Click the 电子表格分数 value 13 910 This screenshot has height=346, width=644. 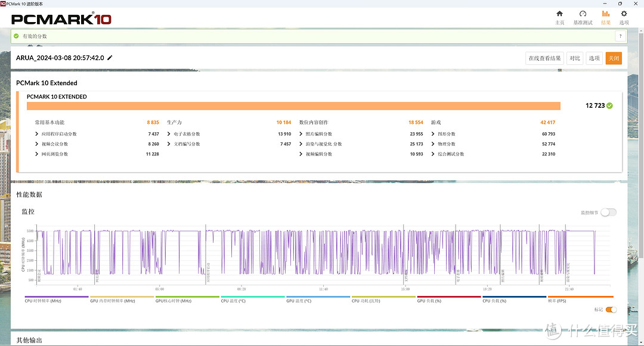[284, 134]
